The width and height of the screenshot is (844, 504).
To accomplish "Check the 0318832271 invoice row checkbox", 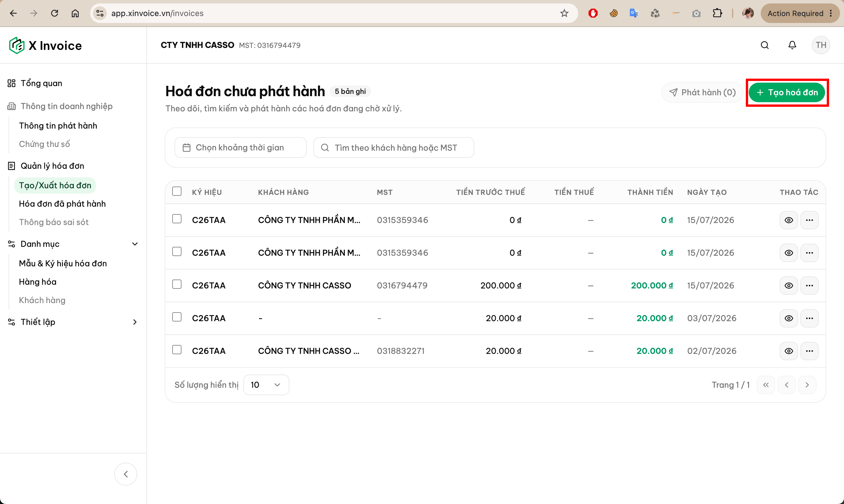I will [x=177, y=350].
